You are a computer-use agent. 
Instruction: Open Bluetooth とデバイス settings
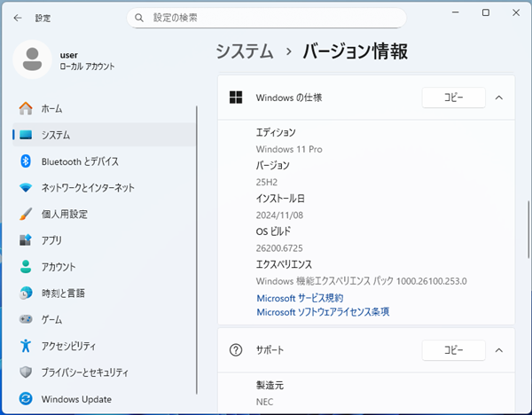104,161
